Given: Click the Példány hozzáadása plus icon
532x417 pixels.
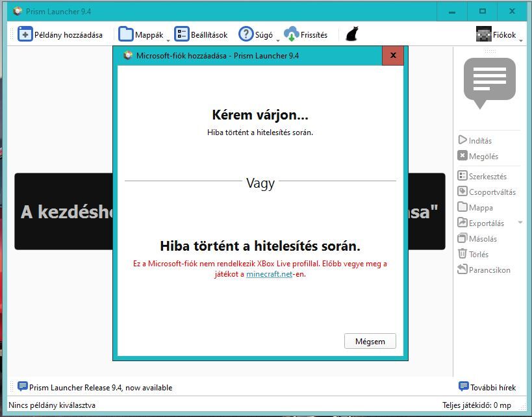Looking at the screenshot, I should [x=25, y=34].
